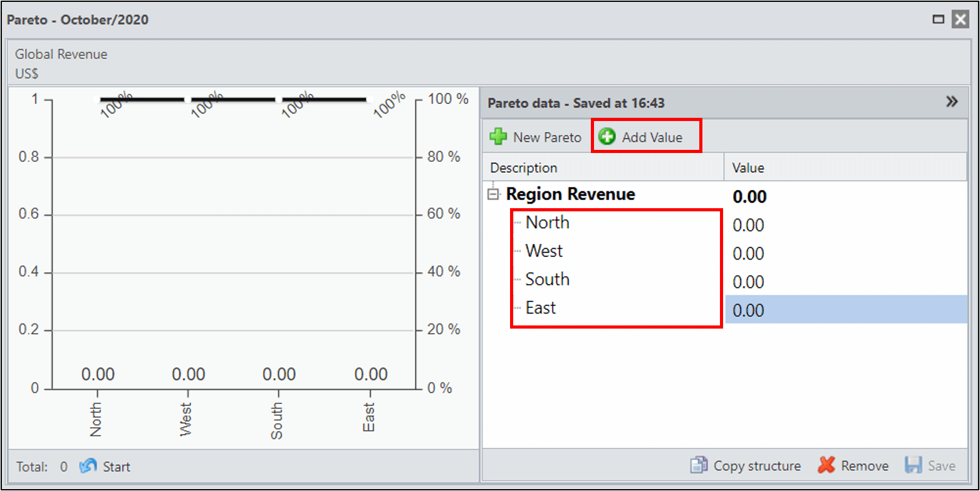Click the blue Start arrow icon
The width and height of the screenshot is (980, 491).
(x=88, y=467)
